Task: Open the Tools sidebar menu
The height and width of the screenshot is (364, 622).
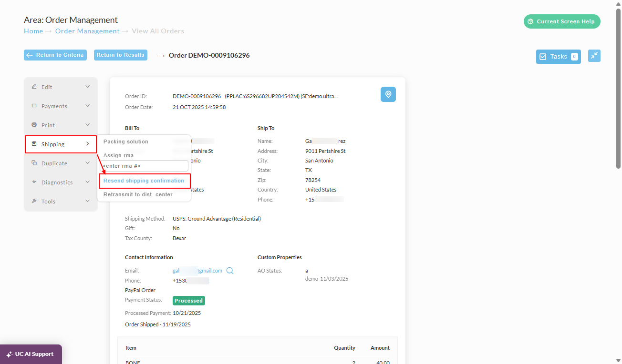Action: tap(61, 201)
